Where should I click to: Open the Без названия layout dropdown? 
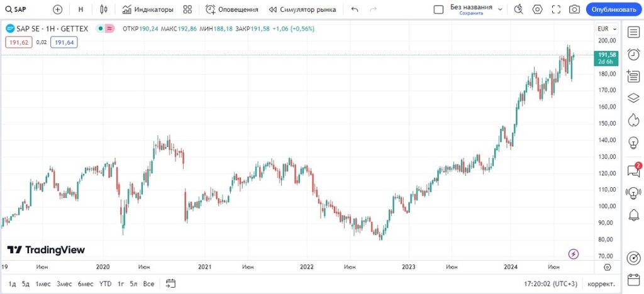click(x=500, y=9)
